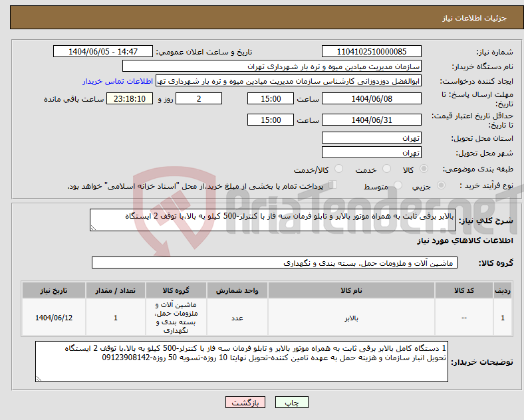Click the بازگشت (back) button
The width and height of the screenshot is (524, 420).
coord(245,402)
